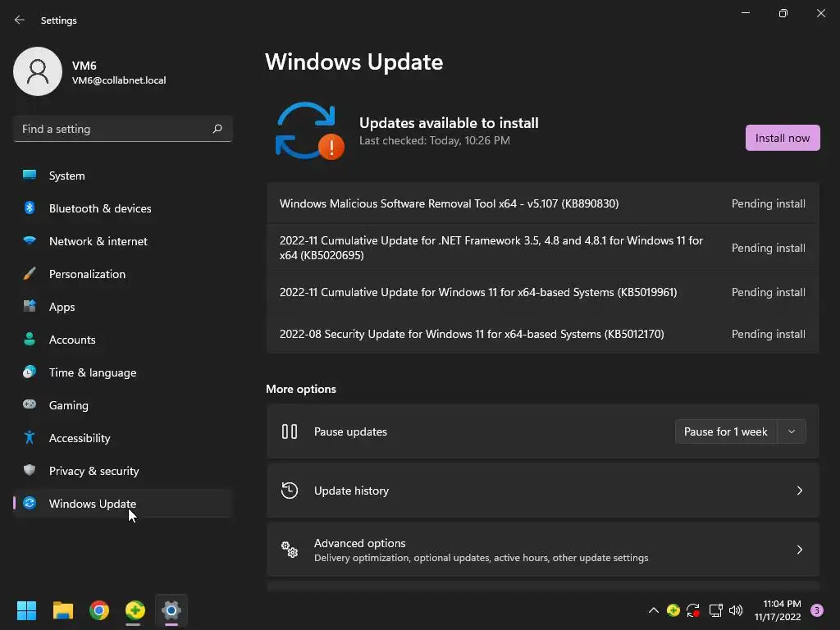Screen dimensions: 840x630
Task: Launch Google Chrome from taskbar
Action: pos(99,610)
